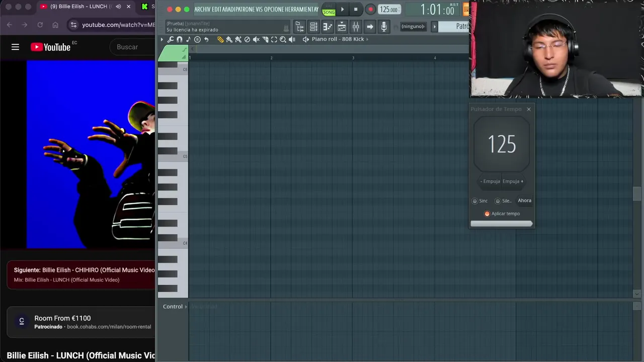Screen dimensions: 644x362
Task: Click the red Record button
Action: (370, 9)
